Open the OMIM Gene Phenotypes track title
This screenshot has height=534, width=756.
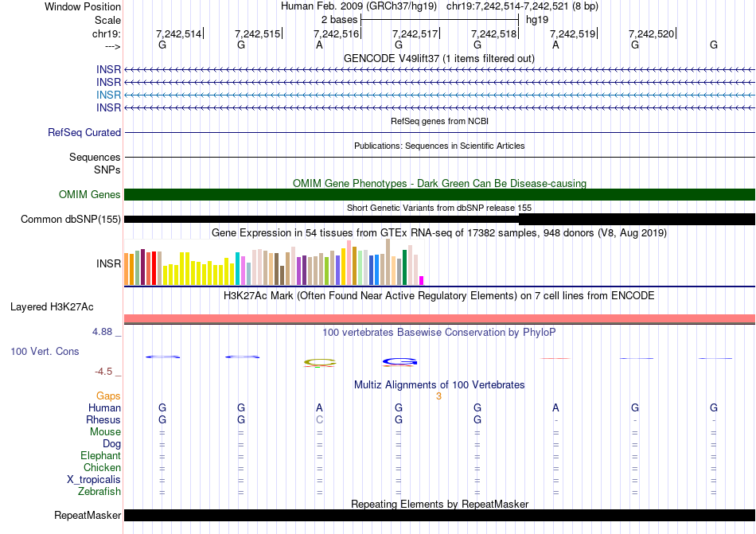click(439, 183)
